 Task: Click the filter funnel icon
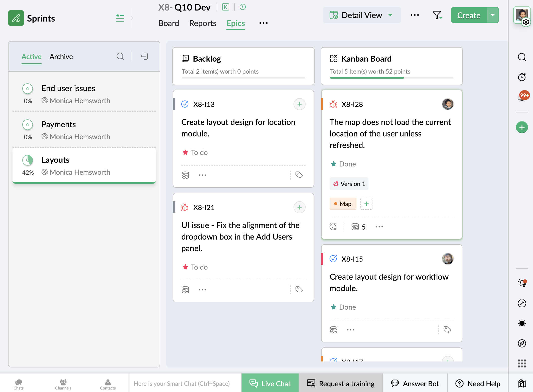(x=437, y=15)
